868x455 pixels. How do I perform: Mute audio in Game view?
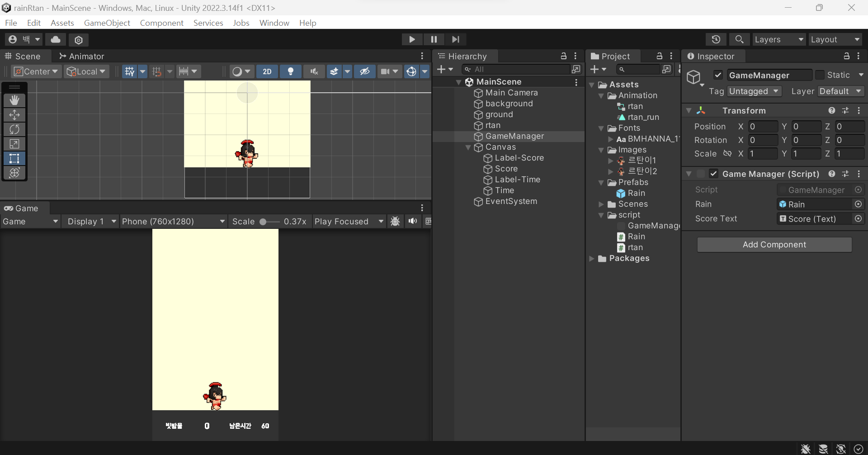(413, 221)
